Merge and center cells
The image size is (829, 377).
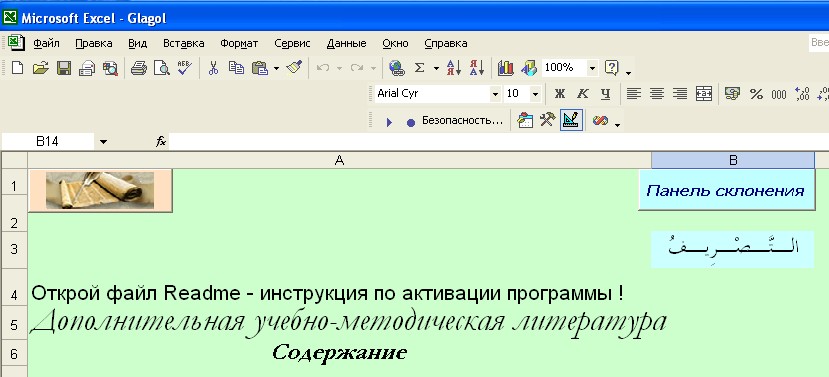tap(704, 94)
